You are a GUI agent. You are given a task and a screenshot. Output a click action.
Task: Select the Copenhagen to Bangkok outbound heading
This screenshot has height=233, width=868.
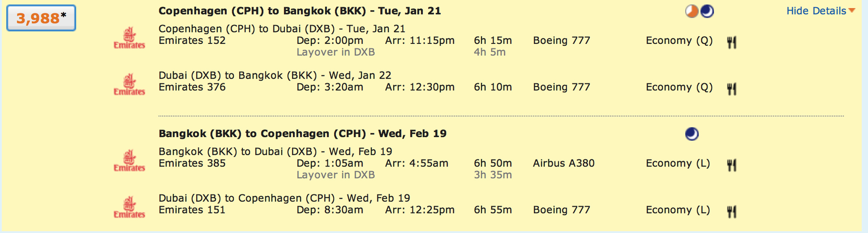click(300, 11)
